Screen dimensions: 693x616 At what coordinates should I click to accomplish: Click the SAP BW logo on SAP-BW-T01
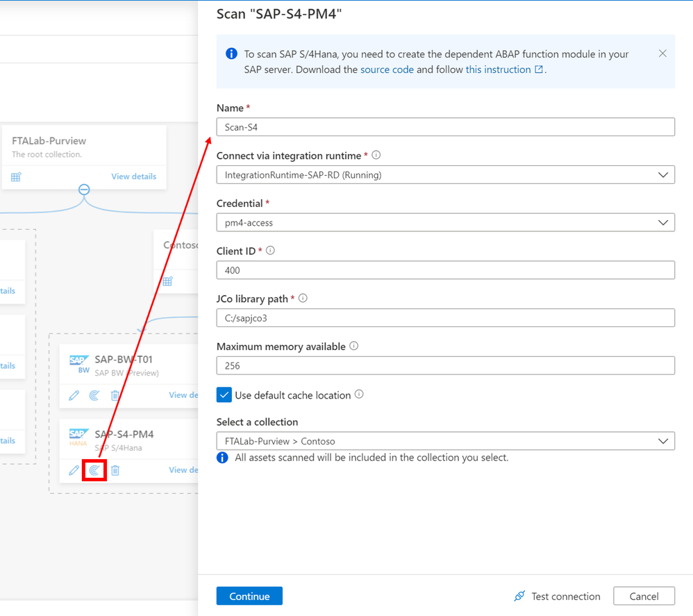click(80, 364)
